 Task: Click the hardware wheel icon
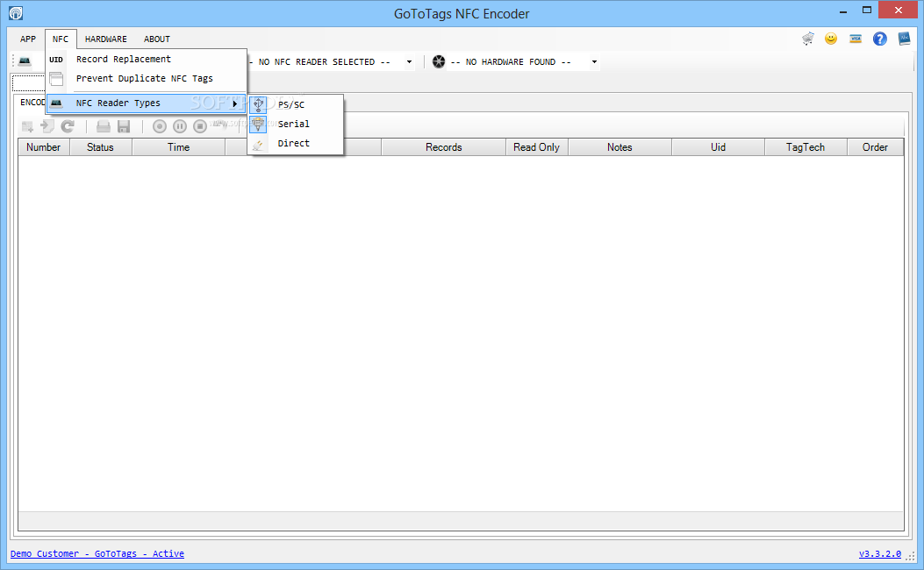click(x=439, y=61)
